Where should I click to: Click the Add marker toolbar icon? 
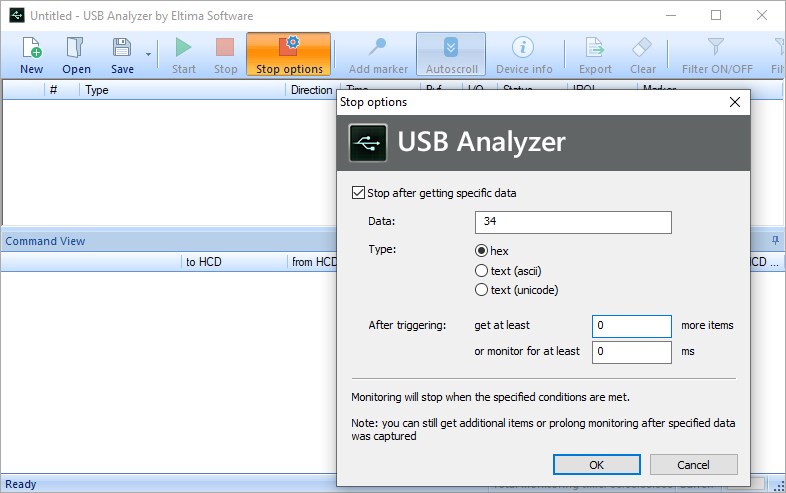tap(378, 55)
